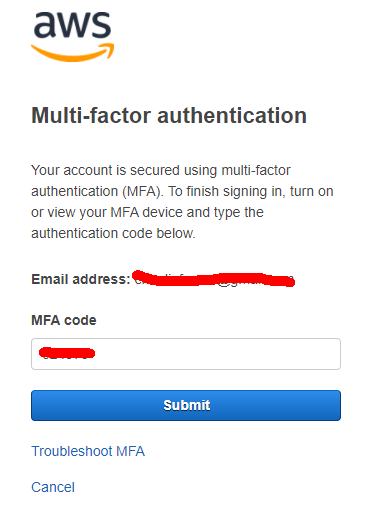This screenshot has height=515, width=369.
Task: Click the 'authentication code below.' line
Action: click(x=113, y=233)
